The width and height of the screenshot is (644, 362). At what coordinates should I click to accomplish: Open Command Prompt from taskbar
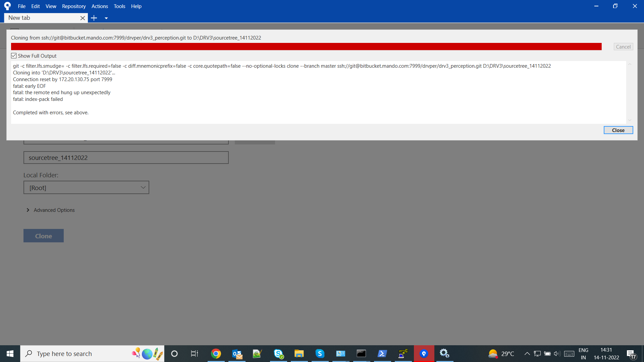tap(361, 354)
